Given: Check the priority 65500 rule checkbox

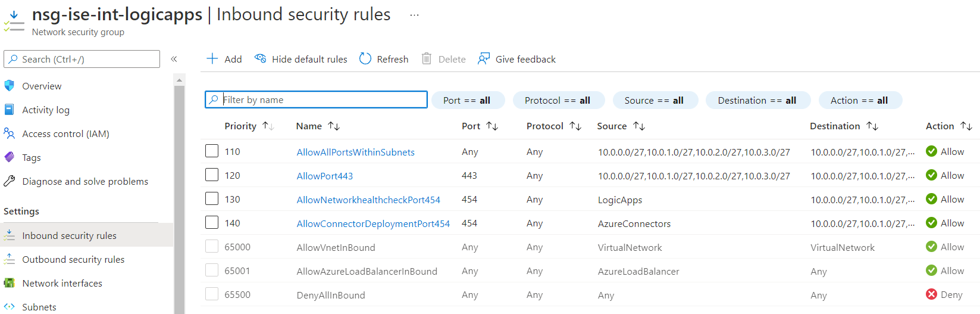Looking at the screenshot, I should 212,294.
